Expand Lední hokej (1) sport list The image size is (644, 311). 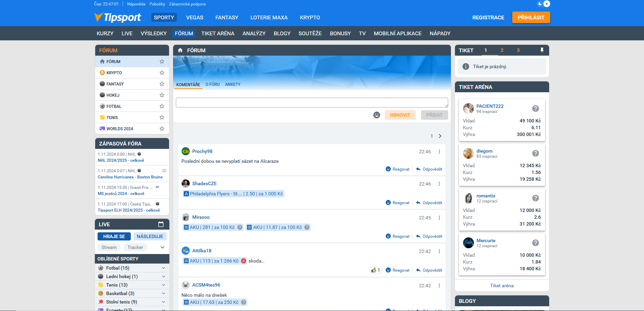click(x=164, y=276)
